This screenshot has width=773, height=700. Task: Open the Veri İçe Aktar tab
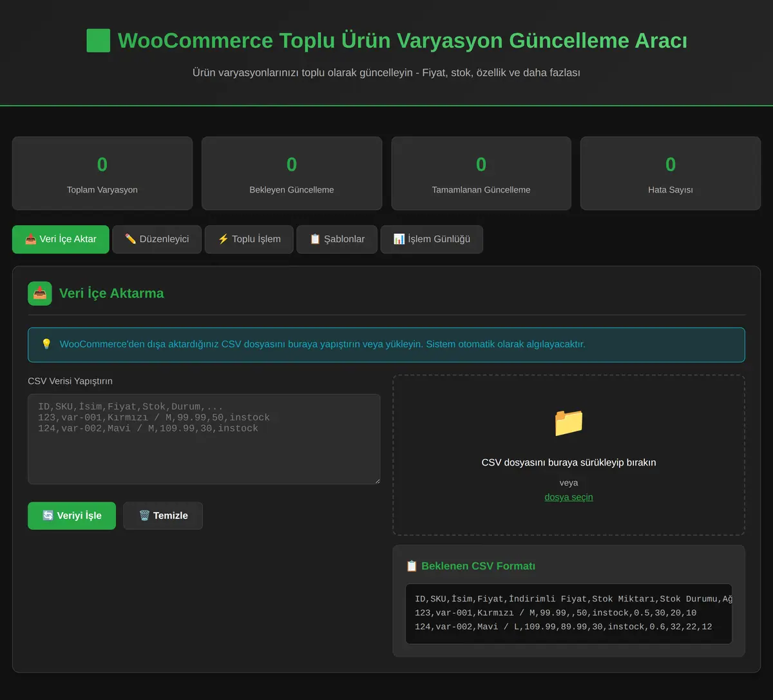(61, 239)
